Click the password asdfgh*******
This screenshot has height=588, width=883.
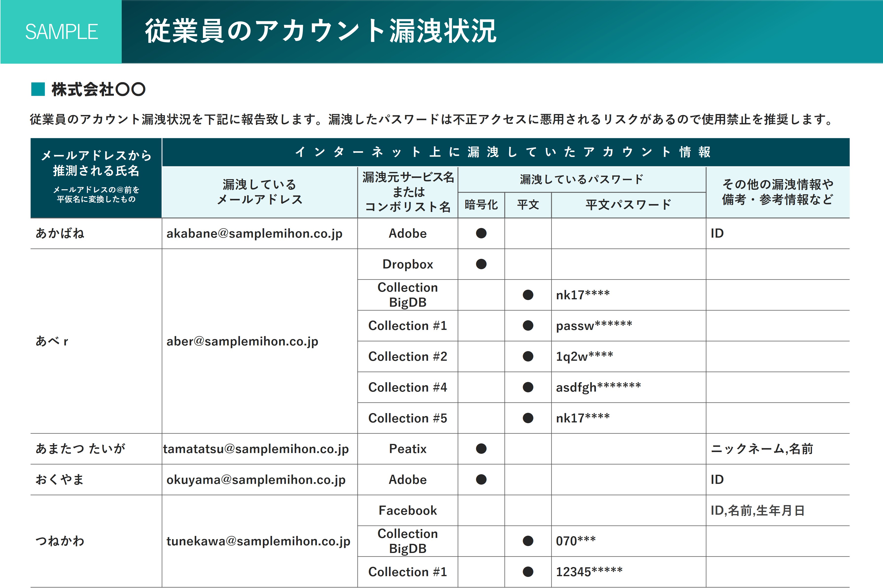pyautogui.click(x=598, y=387)
